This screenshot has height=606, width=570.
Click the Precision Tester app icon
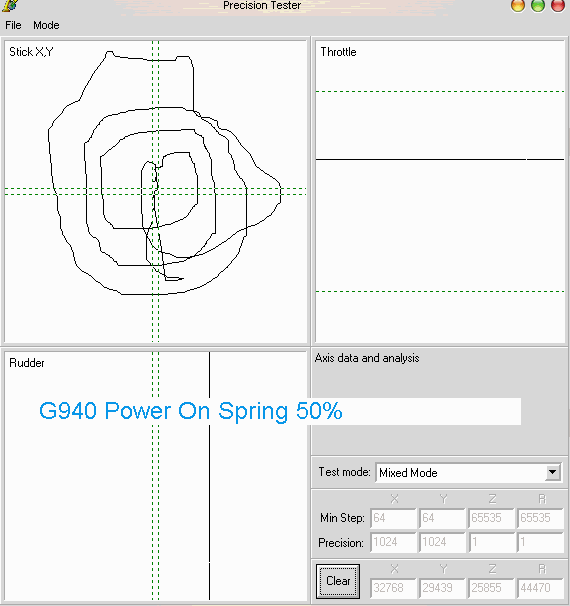10,5
